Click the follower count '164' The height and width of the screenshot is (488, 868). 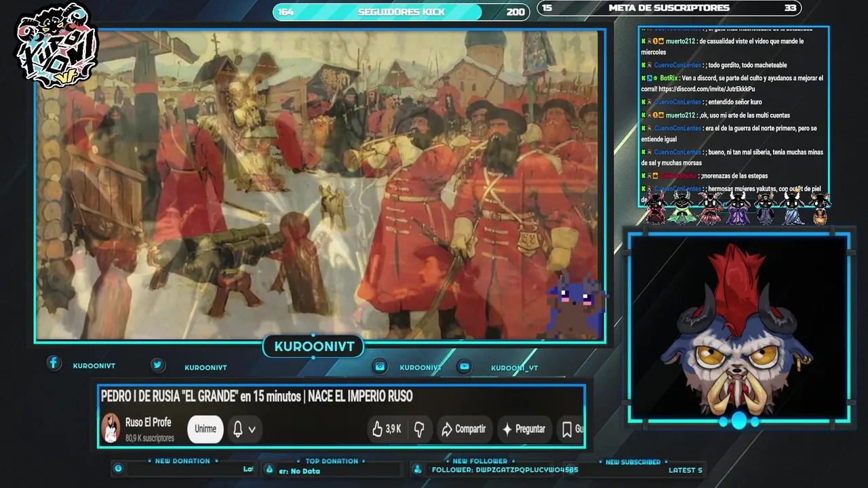click(285, 12)
